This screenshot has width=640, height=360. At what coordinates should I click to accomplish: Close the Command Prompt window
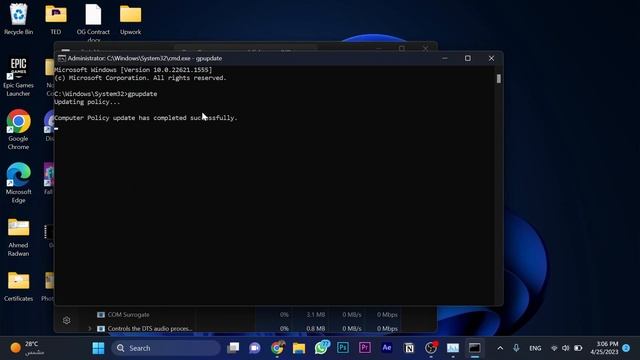tap(491, 58)
